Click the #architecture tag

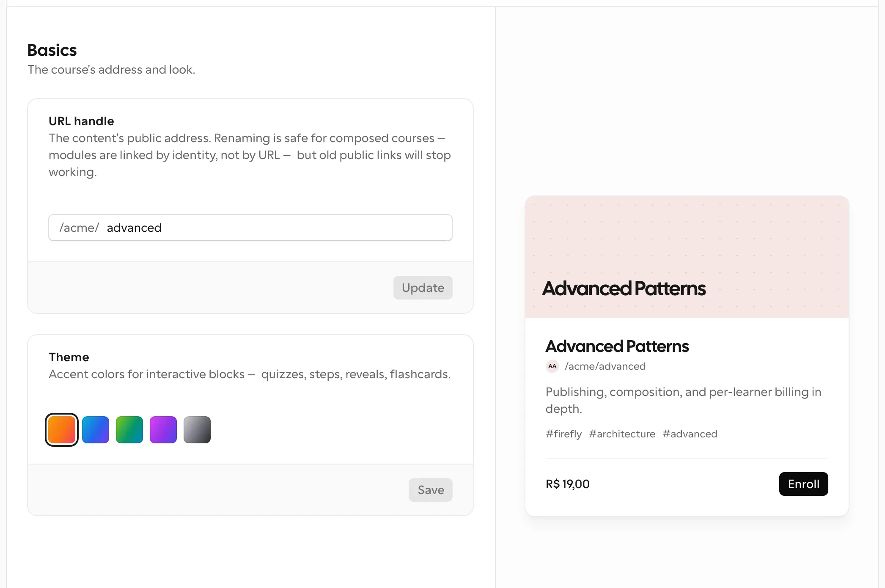point(622,434)
